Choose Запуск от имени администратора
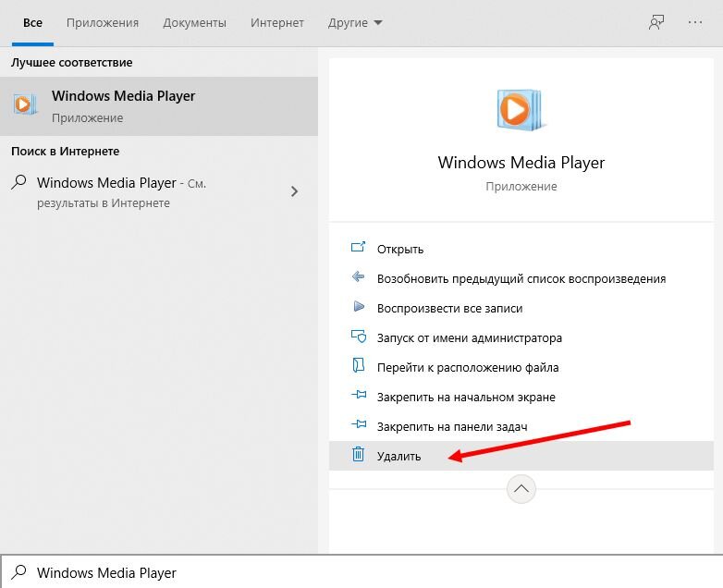Image resolution: width=723 pixels, height=588 pixels. 521,337
